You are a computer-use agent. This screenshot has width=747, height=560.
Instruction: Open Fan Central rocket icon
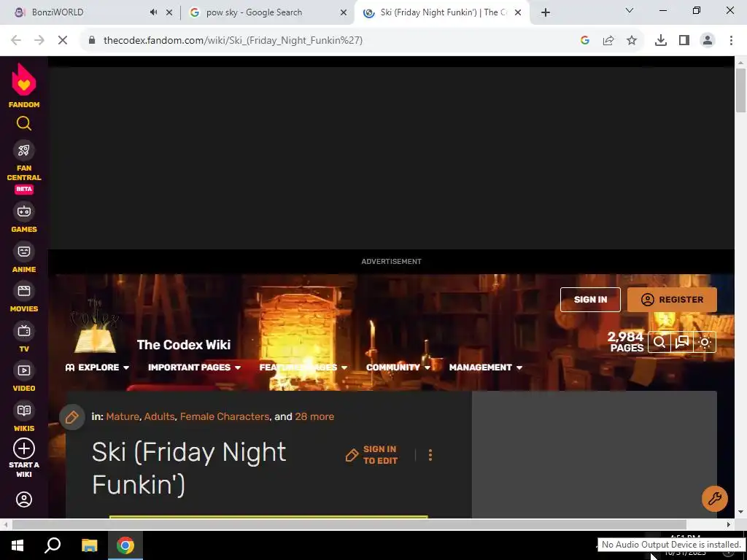point(24,150)
